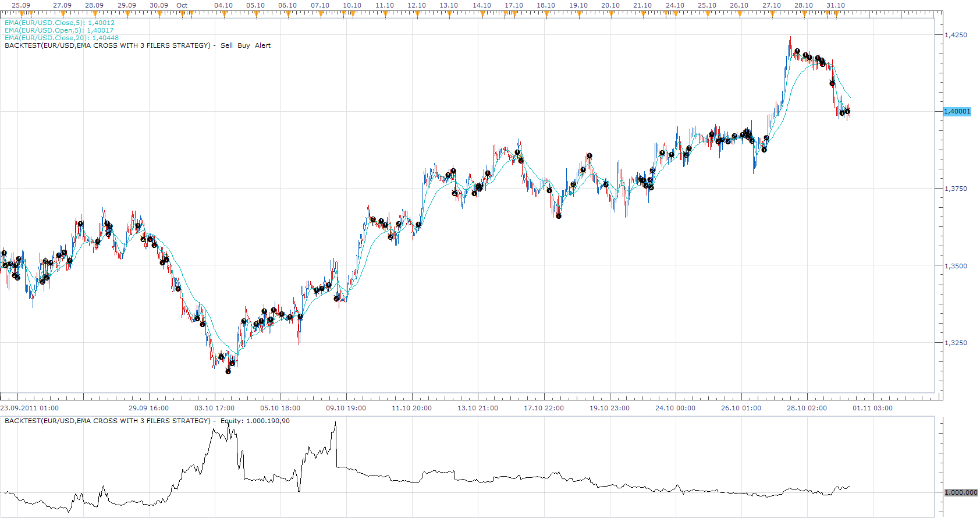Viewport: 980px width, 518px height.
Task: Select the EMA(EUR/USD.Close,5) legend entry
Action: point(59,23)
